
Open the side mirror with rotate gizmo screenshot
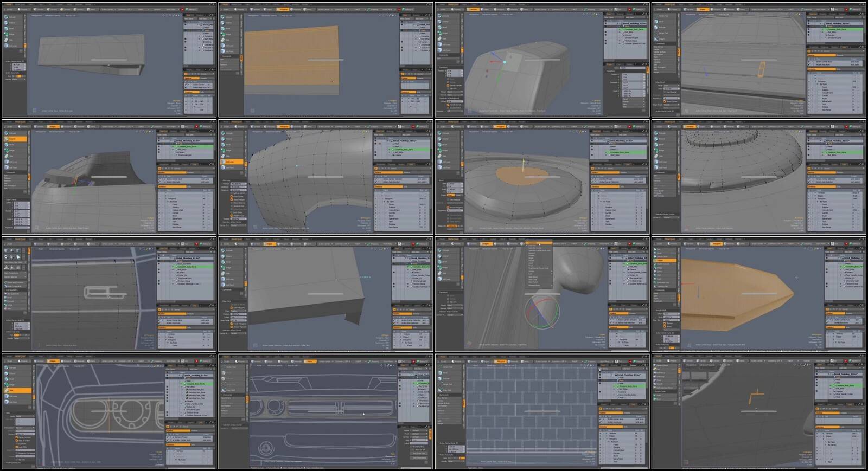click(x=542, y=294)
